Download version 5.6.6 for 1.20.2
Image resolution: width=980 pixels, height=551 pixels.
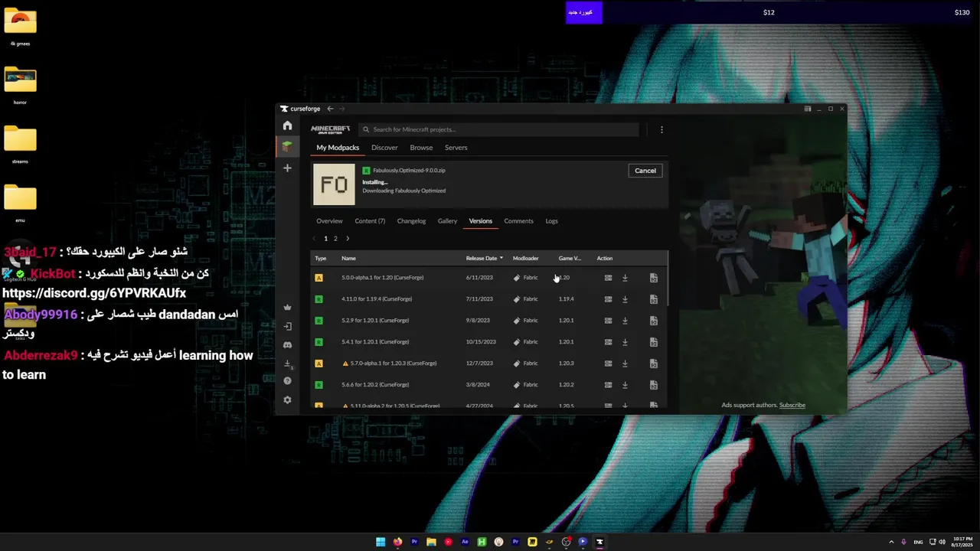click(x=625, y=385)
